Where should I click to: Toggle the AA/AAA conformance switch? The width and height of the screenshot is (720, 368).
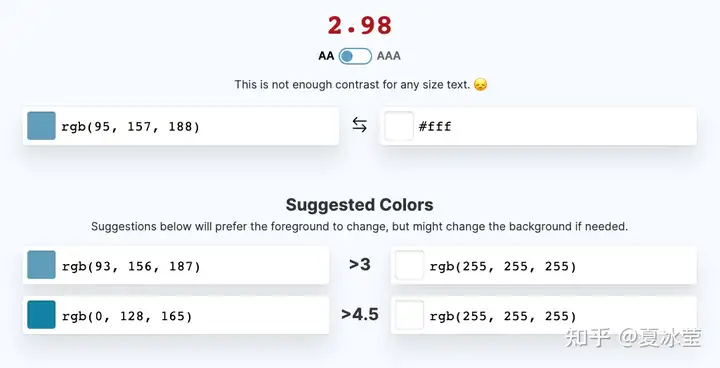click(x=355, y=56)
